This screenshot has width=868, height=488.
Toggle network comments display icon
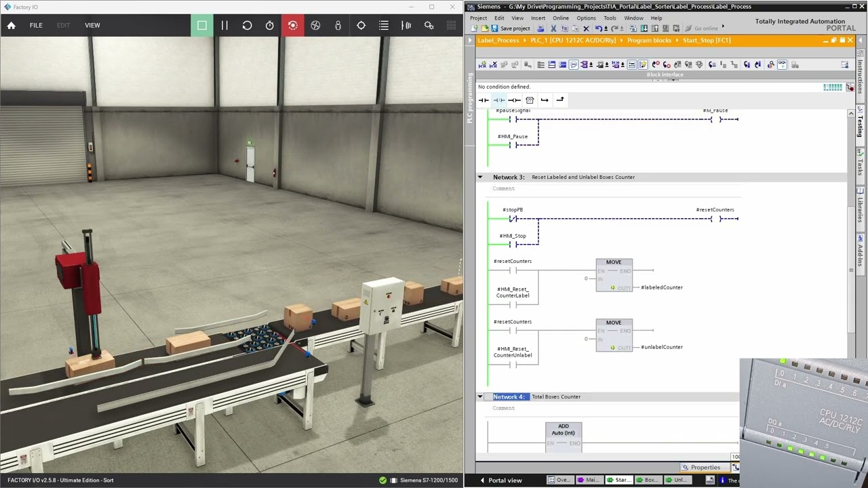pos(574,65)
